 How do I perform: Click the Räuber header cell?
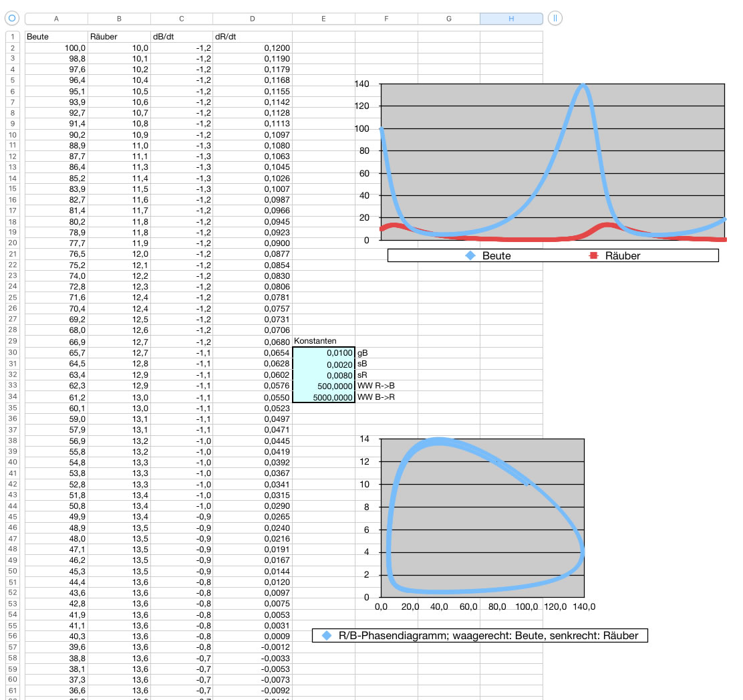[119, 37]
